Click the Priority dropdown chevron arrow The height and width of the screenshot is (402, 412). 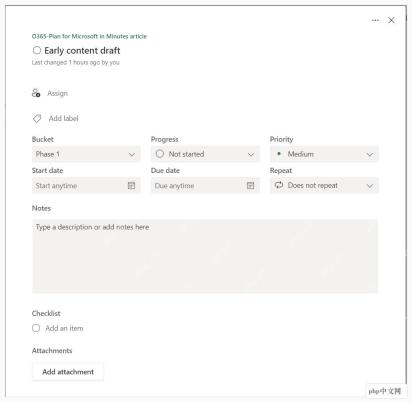click(x=370, y=155)
